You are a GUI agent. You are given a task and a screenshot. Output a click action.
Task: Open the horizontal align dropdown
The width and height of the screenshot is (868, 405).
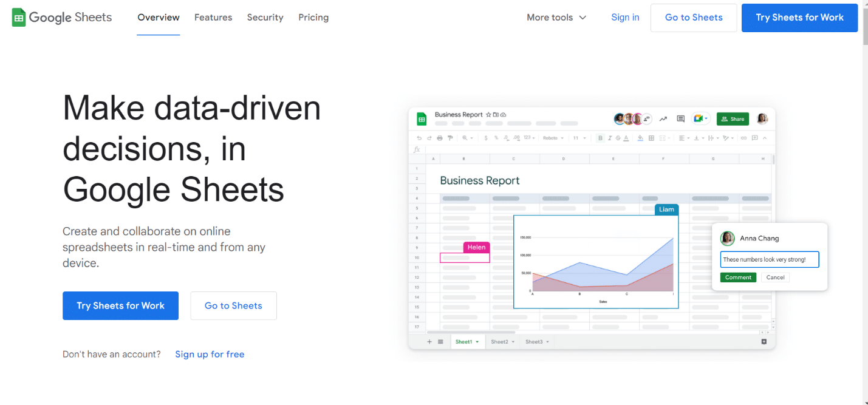(685, 138)
